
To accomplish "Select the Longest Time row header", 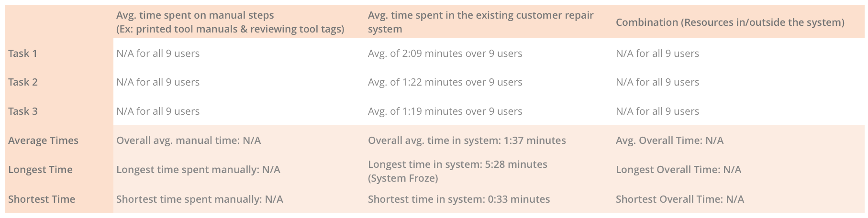I will click(40, 170).
